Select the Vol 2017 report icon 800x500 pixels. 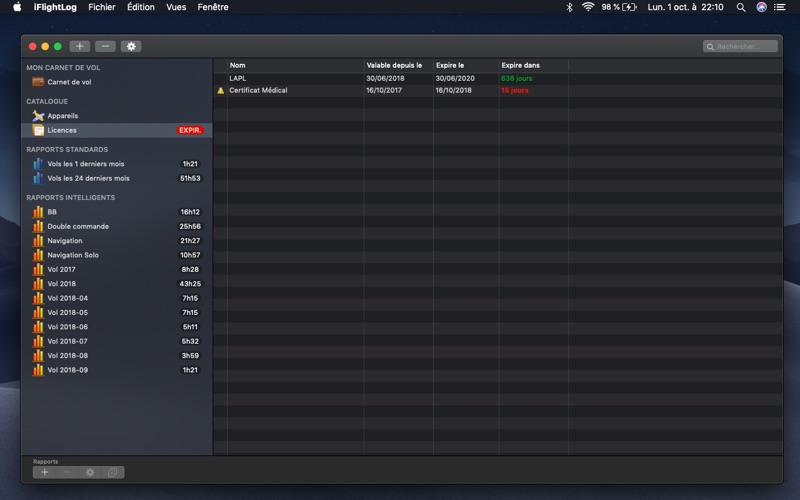click(38, 269)
